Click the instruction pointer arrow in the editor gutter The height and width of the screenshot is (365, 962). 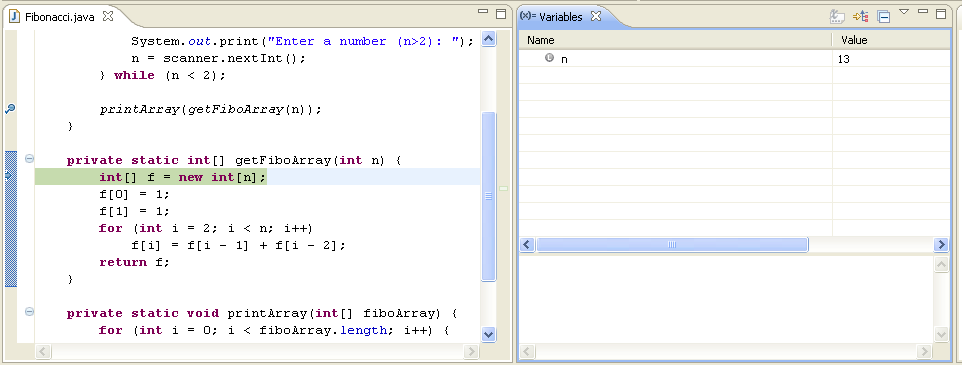pyautogui.click(x=9, y=176)
